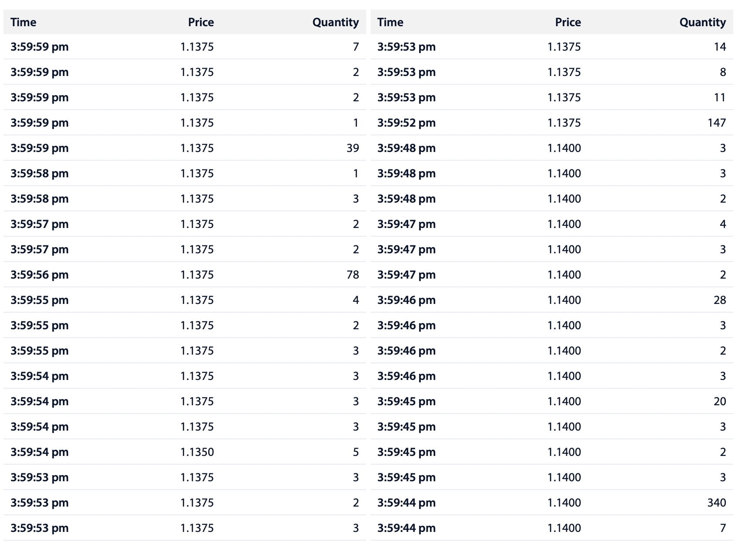Click the Time header in right table
The image size is (756, 552).
pyautogui.click(x=390, y=22)
